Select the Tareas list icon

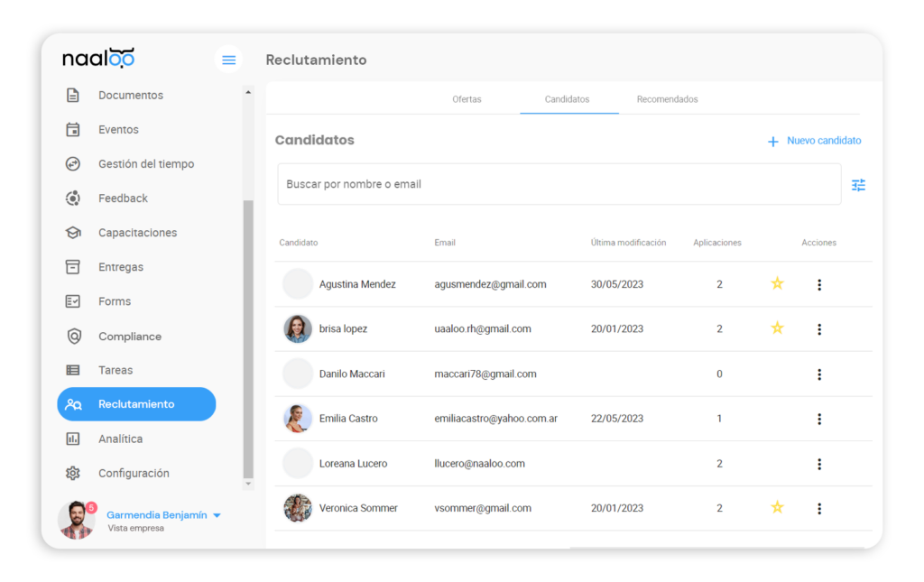pyautogui.click(x=72, y=370)
